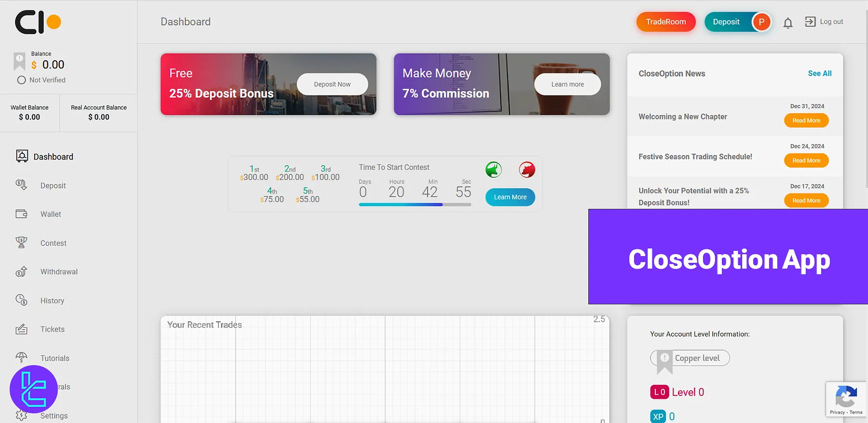868x423 pixels.
Task: Open Withdrawal menu item
Action: coord(59,272)
